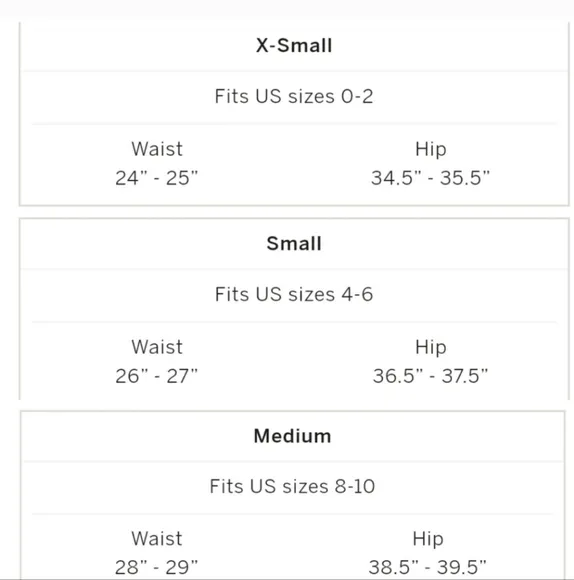Click 'Fits US sizes 4-6' text

point(294,294)
